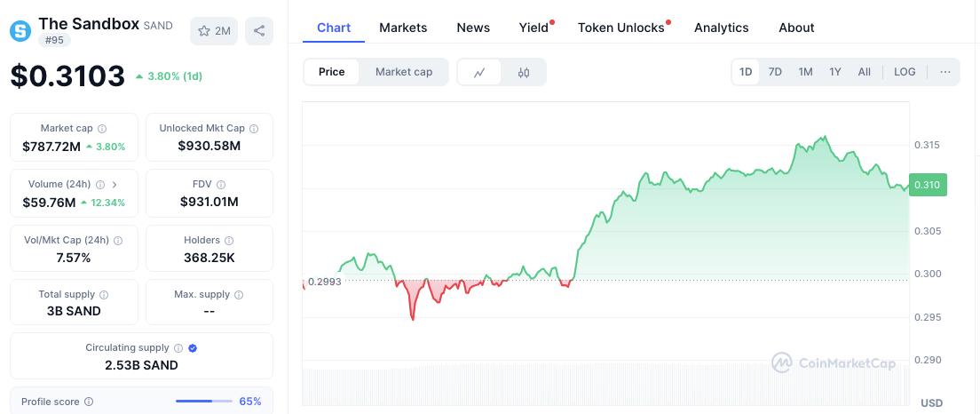This screenshot has height=414, width=980.
Task: Select the 1Y time range
Action: 835,72
